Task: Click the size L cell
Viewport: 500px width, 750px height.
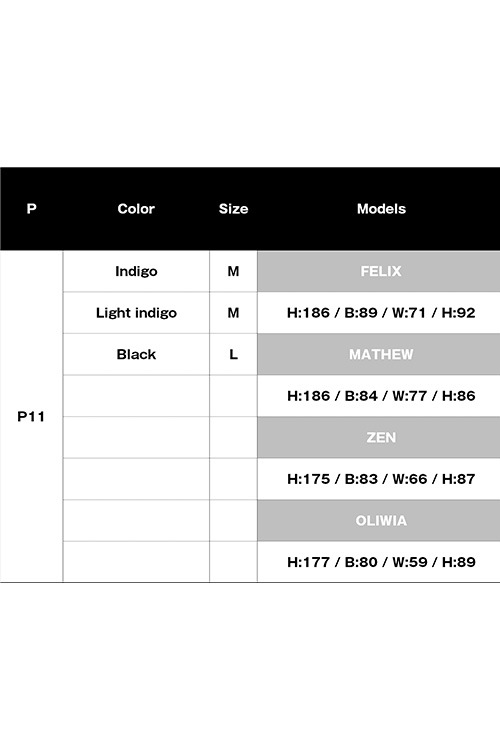Action: pos(233,354)
